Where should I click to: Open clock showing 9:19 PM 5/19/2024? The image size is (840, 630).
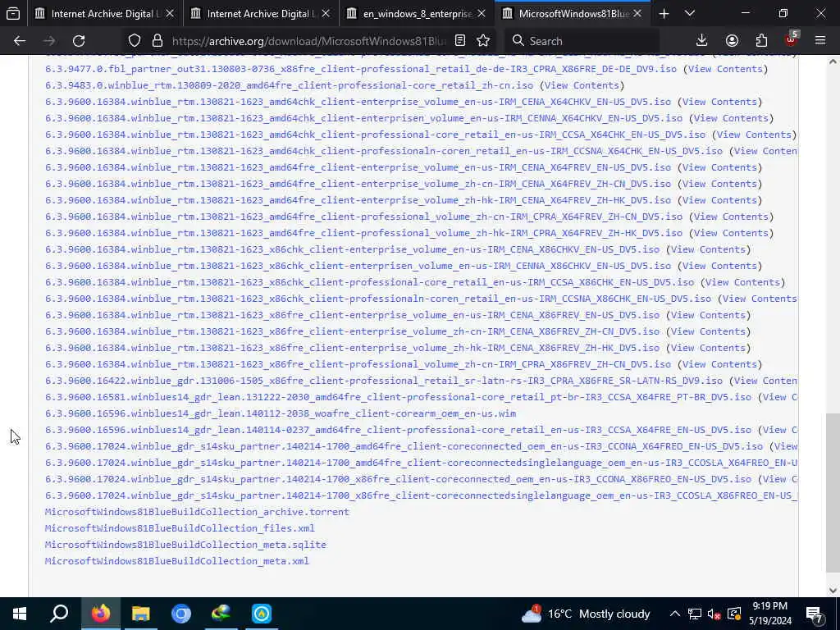pos(769,614)
